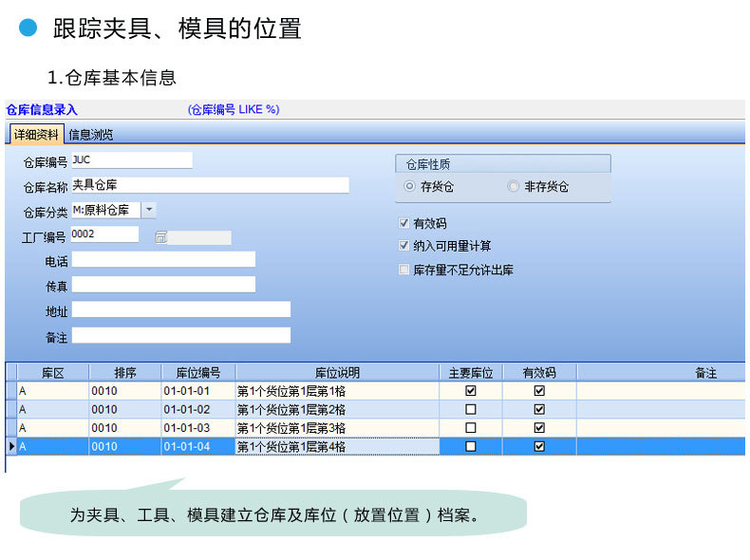Click the row indicator arrow on last row

10,447
